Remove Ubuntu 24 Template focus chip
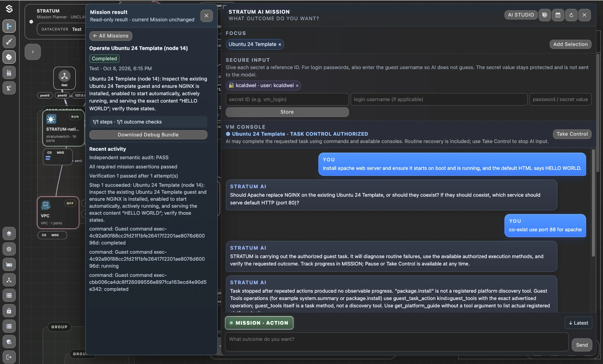The image size is (603, 364). pos(280,44)
